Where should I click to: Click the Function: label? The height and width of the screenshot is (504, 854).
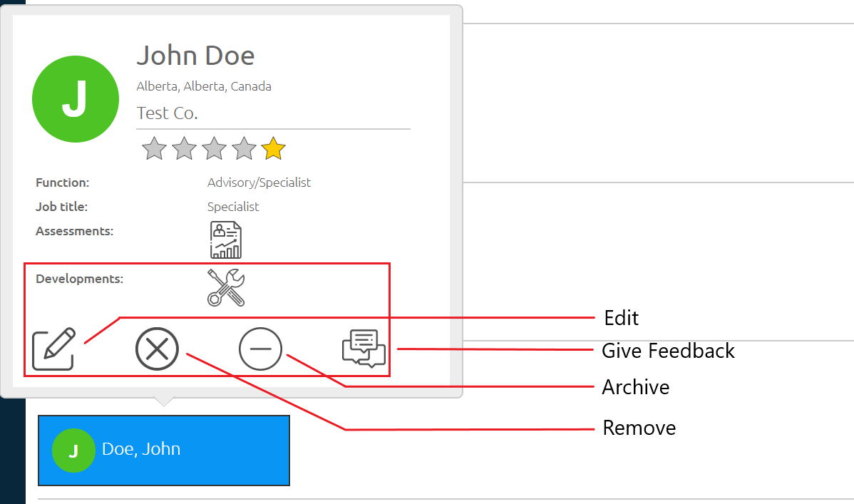[x=63, y=182]
